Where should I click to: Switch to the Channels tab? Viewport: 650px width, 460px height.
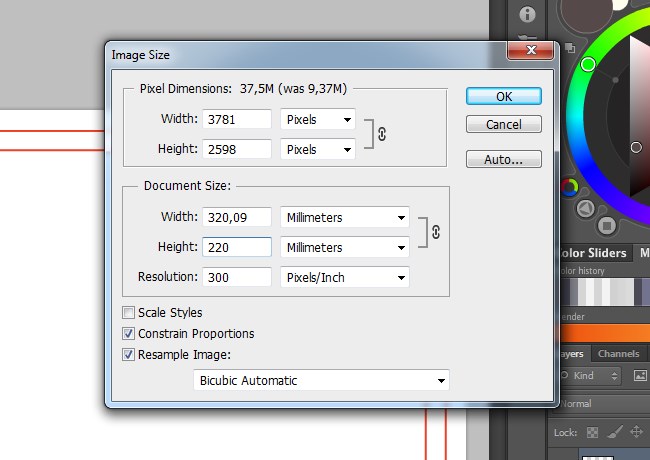[618, 354]
